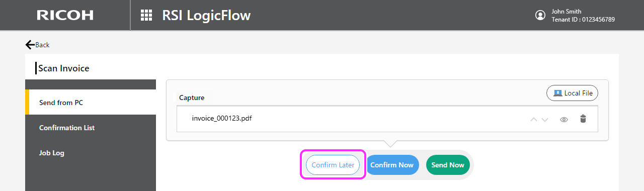Switch to the Job Log tab
Viewport: 644px width, 191px height.
[91, 152]
